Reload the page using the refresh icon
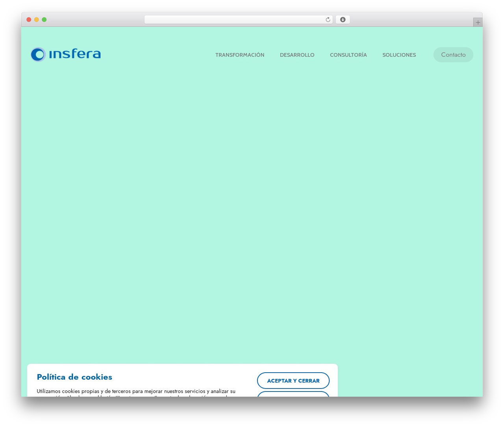 click(328, 20)
